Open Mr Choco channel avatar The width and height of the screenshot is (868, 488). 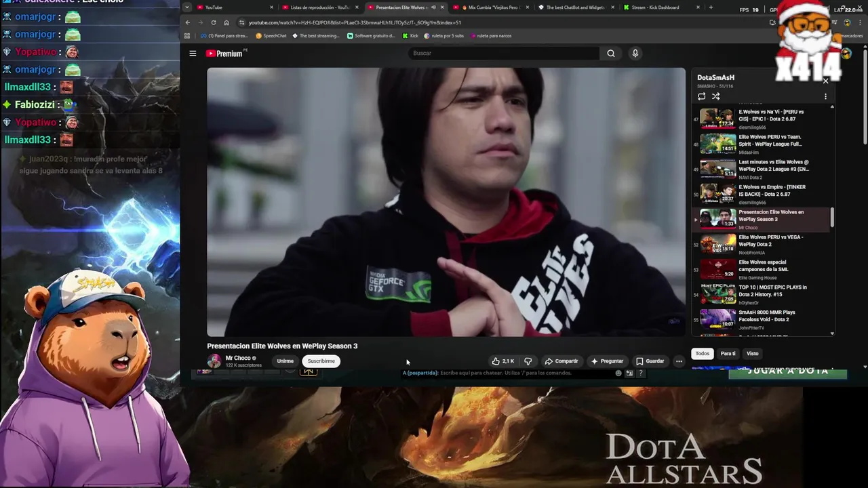(214, 361)
